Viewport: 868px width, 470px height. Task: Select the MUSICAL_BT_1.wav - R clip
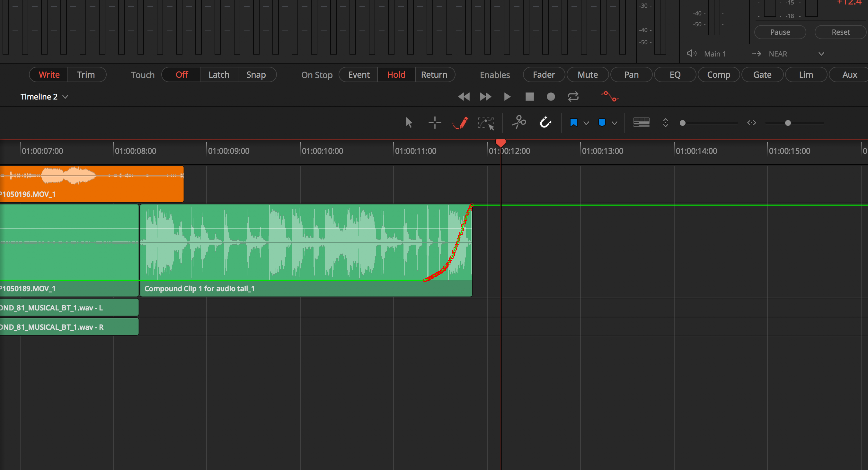(69, 327)
